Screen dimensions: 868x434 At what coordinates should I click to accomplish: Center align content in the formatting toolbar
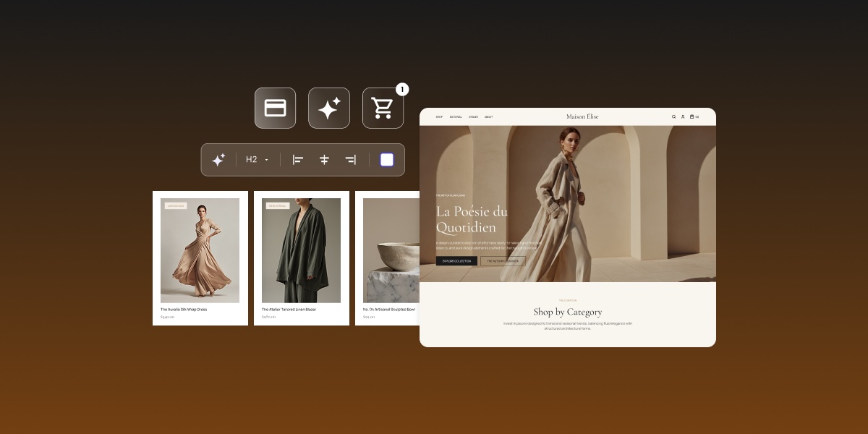click(324, 160)
